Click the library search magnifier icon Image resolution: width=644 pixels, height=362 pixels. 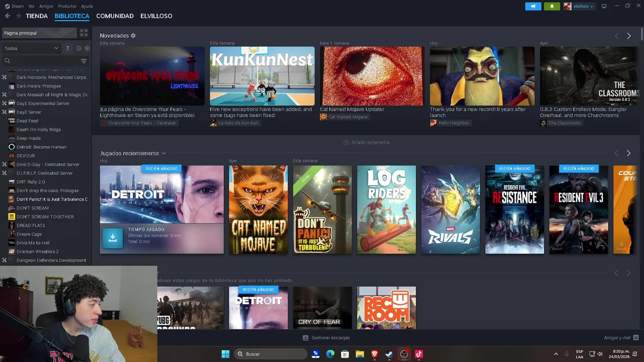coord(7,61)
